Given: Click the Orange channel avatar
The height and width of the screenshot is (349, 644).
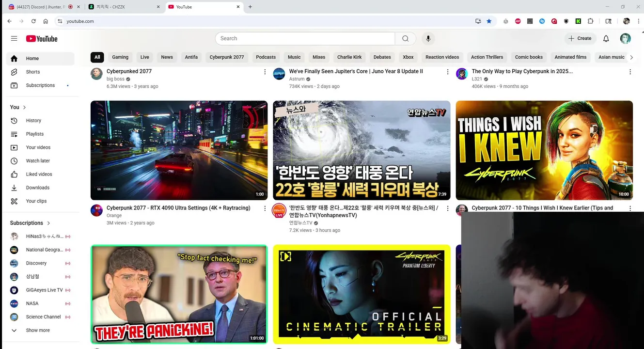Looking at the screenshot, I should [x=96, y=210].
